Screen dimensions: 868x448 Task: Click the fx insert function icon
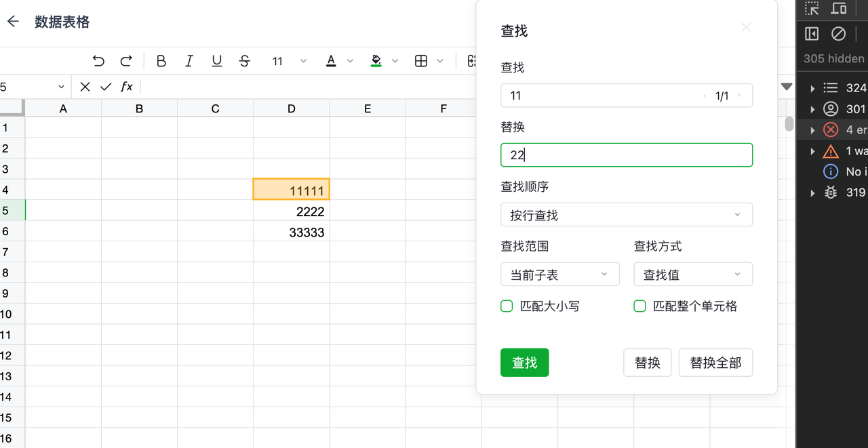pos(127,87)
